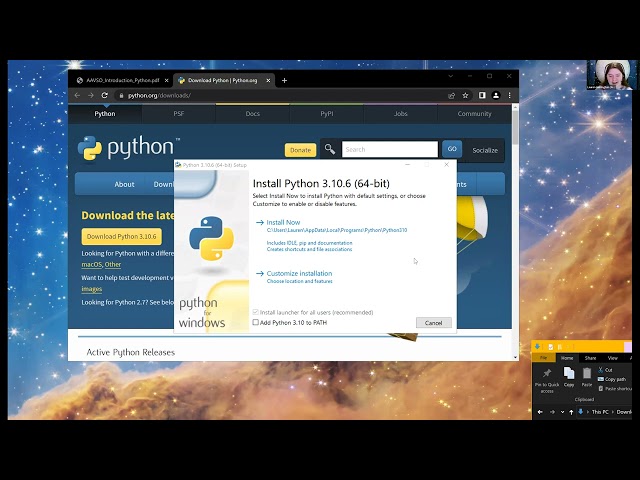Open the File tab in File Explorer
Viewport: 640px width, 480px height.
[x=543, y=358]
